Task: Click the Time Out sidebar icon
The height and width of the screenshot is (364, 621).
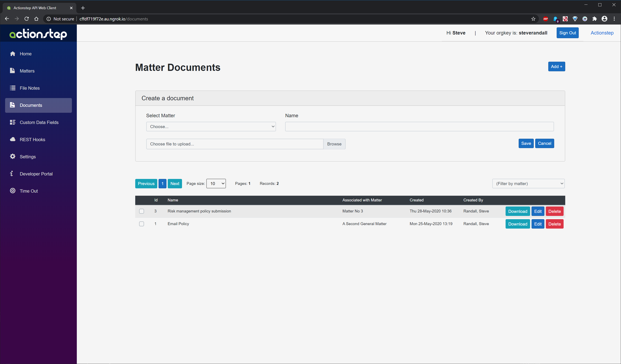Action: [x=12, y=191]
